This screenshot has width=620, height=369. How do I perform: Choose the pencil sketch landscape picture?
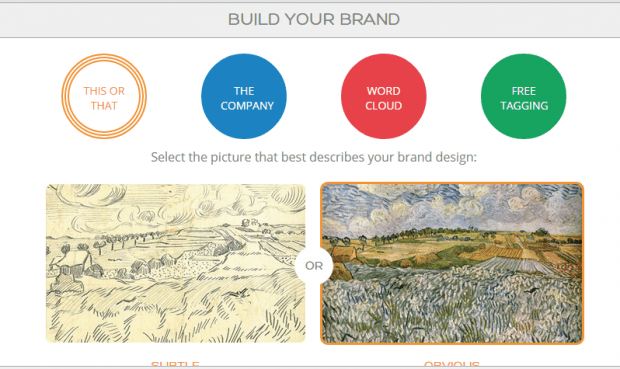coord(176,263)
